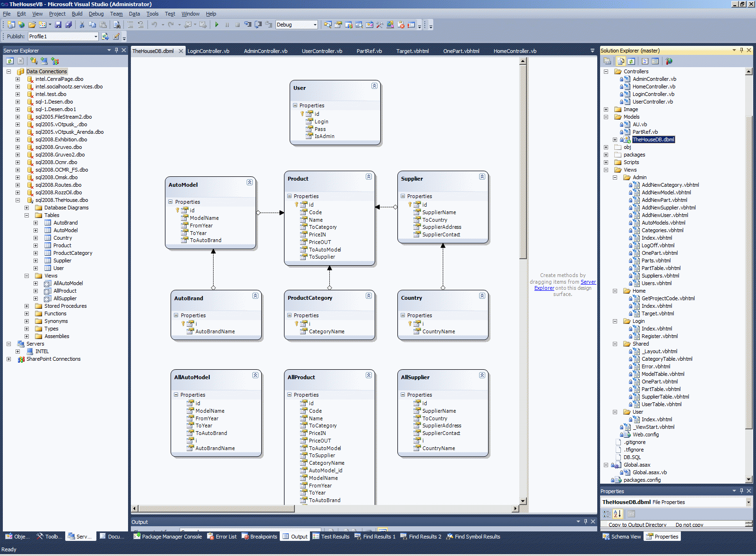Click the Categorized icon in Properties panel
Viewport: 756px width, 556px height.
607,514
